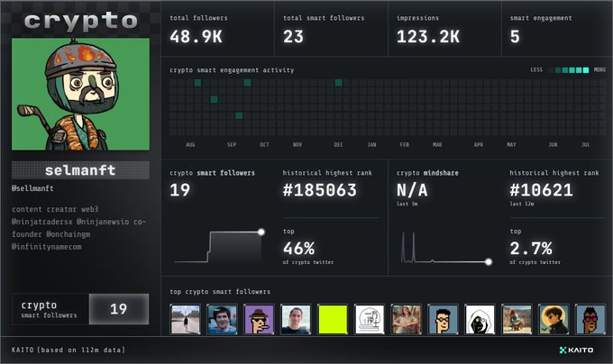Open the pixel punk with pink glasses avatar
This screenshot has height=364, width=613.
point(590,320)
